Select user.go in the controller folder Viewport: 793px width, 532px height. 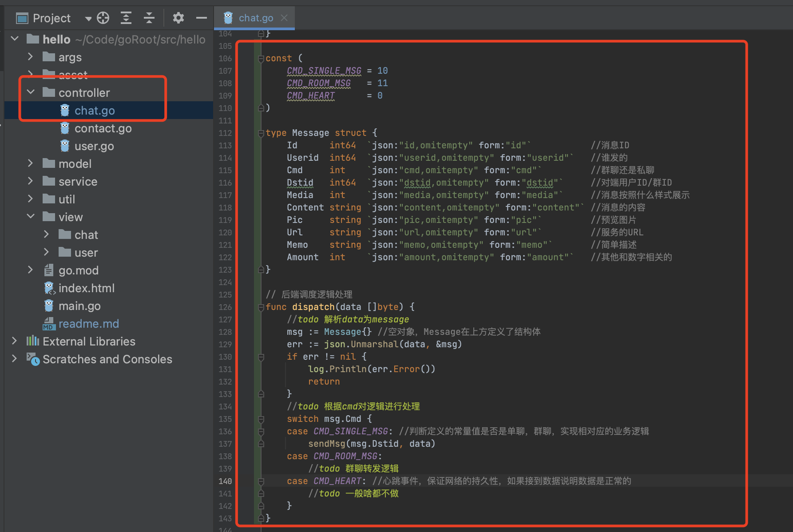(x=94, y=146)
